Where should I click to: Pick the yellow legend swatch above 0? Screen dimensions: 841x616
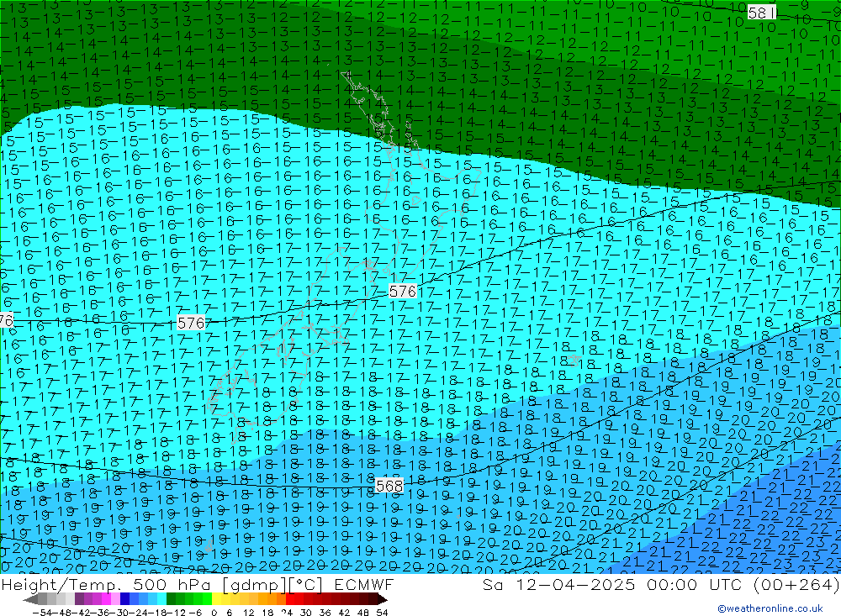tap(216, 599)
